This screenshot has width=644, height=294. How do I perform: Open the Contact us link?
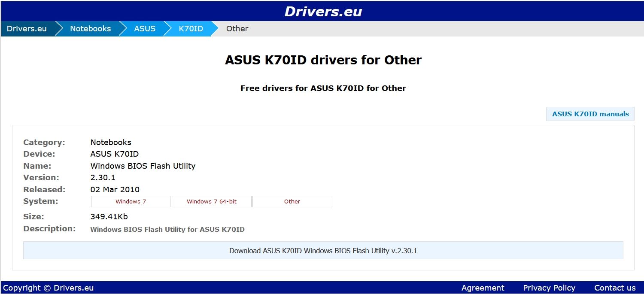tap(615, 288)
